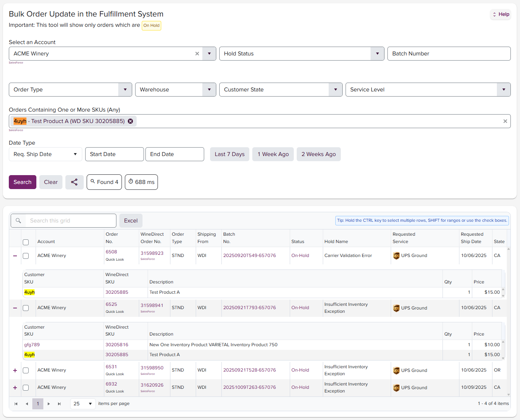This screenshot has height=420, width=520.
Task: Tick the checkbox for order 6508
Action: (26, 256)
